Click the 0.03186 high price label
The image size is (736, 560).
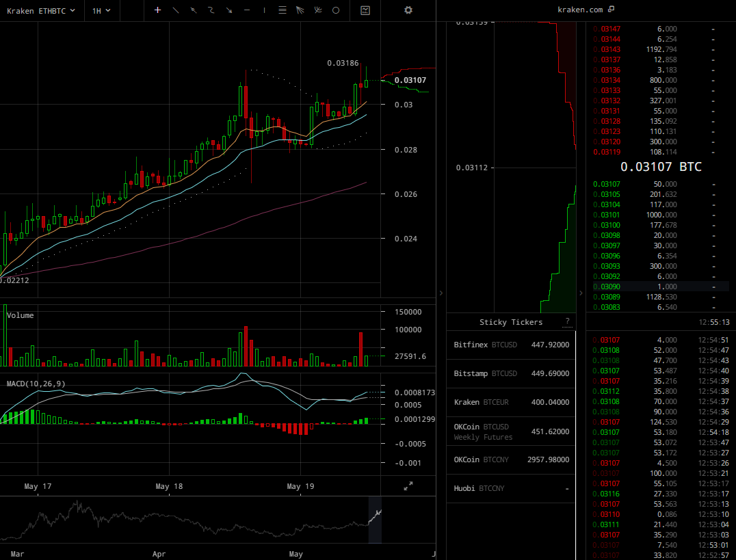point(343,63)
